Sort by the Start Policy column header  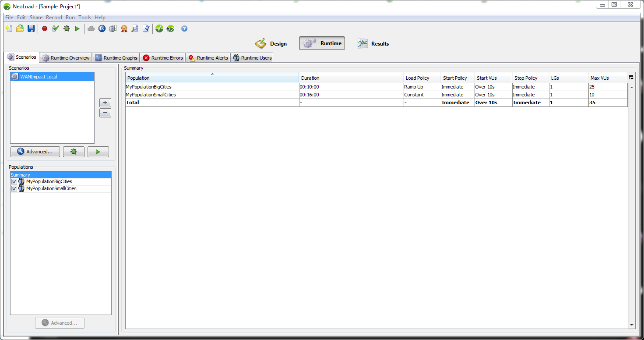pyautogui.click(x=458, y=78)
